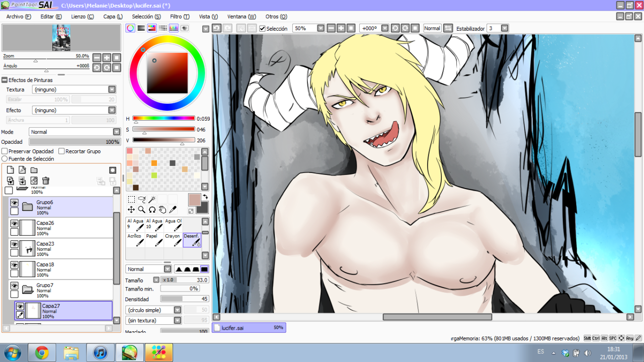The image size is (644, 362).
Task: Hide layer Capa26 via eye icon
Action: [x=14, y=223]
